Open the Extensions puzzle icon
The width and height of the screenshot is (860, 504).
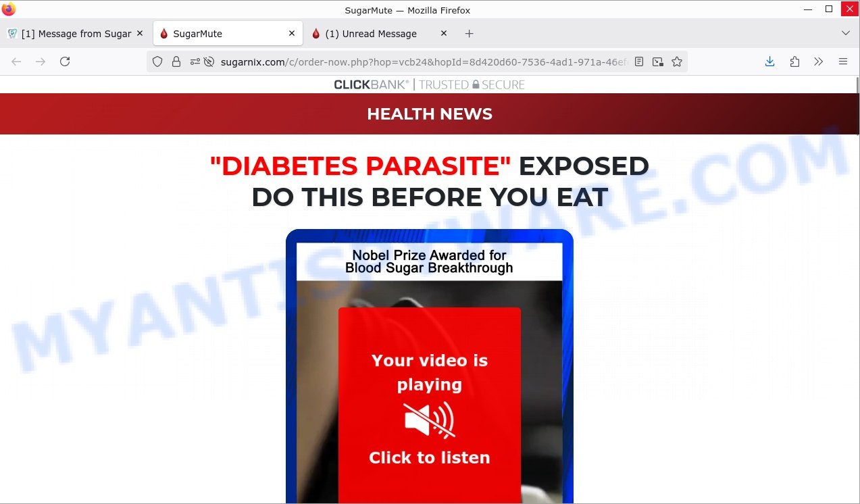coord(794,61)
